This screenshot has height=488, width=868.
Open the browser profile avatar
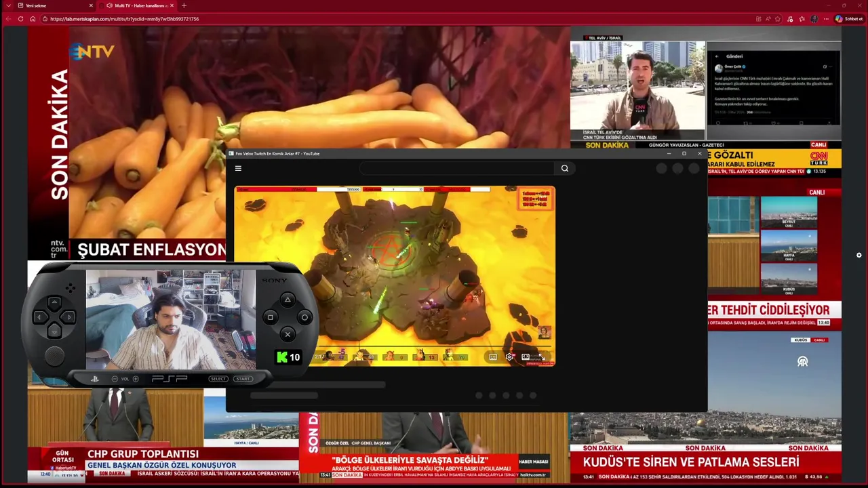(x=814, y=19)
